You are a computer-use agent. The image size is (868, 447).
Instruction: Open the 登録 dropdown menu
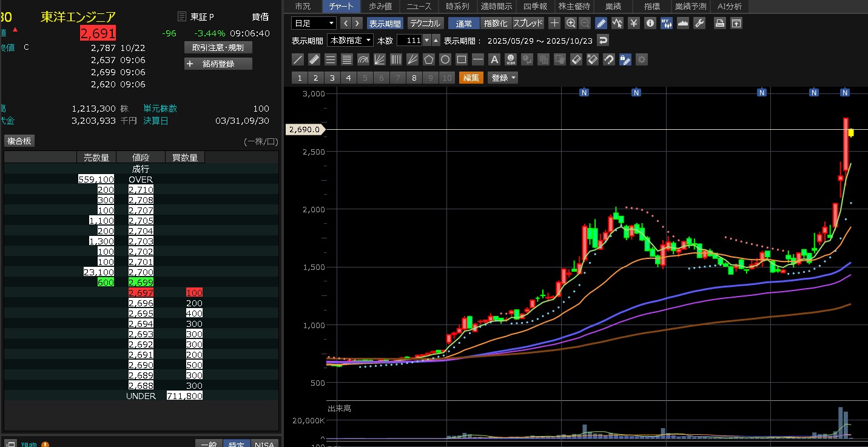[503, 78]
